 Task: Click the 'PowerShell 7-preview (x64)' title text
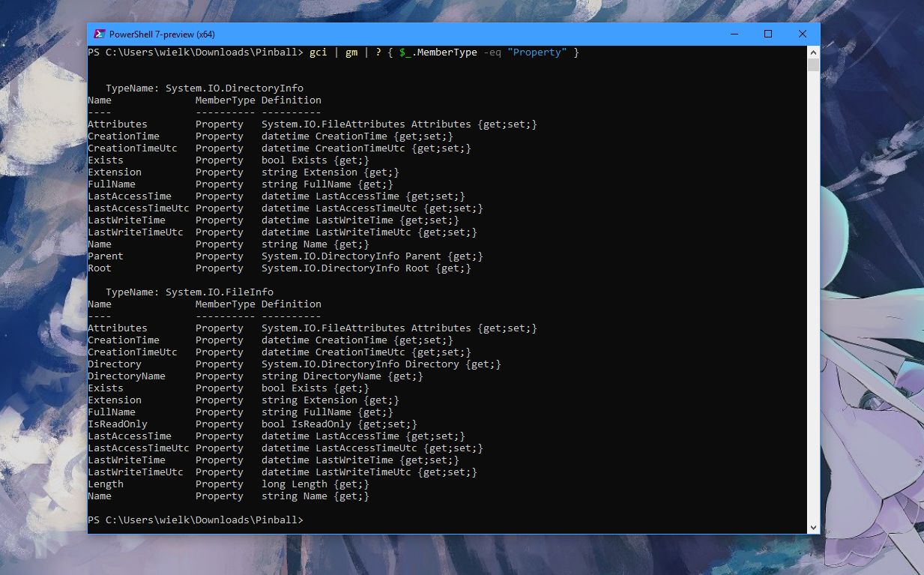pos(163,34)
